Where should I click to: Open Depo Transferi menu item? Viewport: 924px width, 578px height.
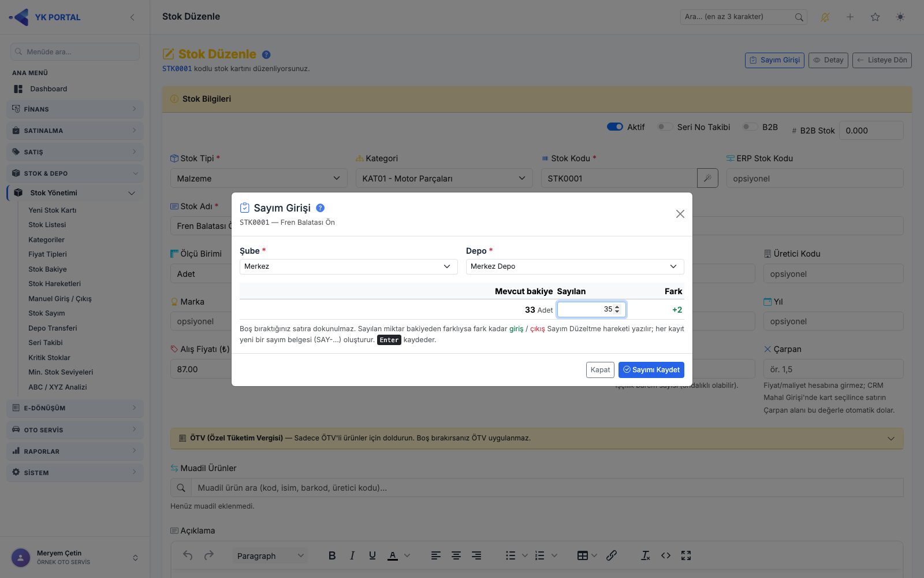click(53, 328)
